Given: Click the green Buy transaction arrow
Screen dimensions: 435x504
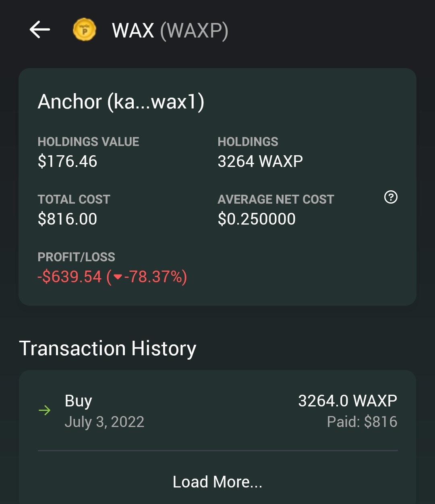Looking at the screenshot, I should pyautogui.click(x=44, y=410).
